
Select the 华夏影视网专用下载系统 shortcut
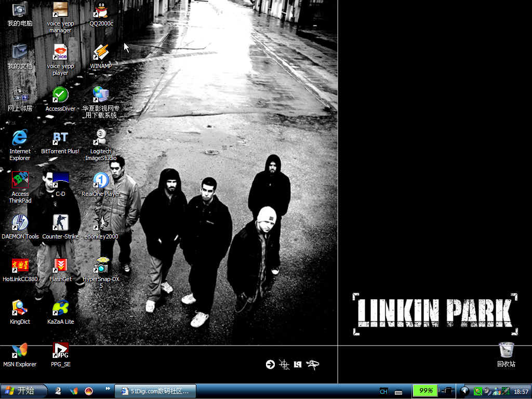coord(101,103)
